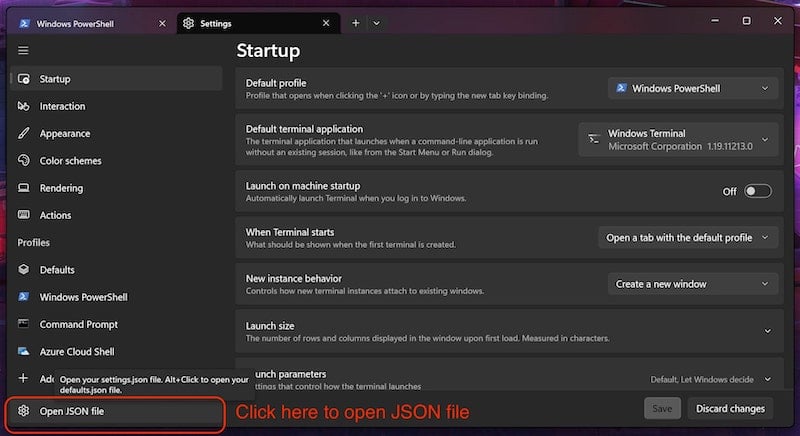Select Interaction in the sidebar

coord(116,106)
